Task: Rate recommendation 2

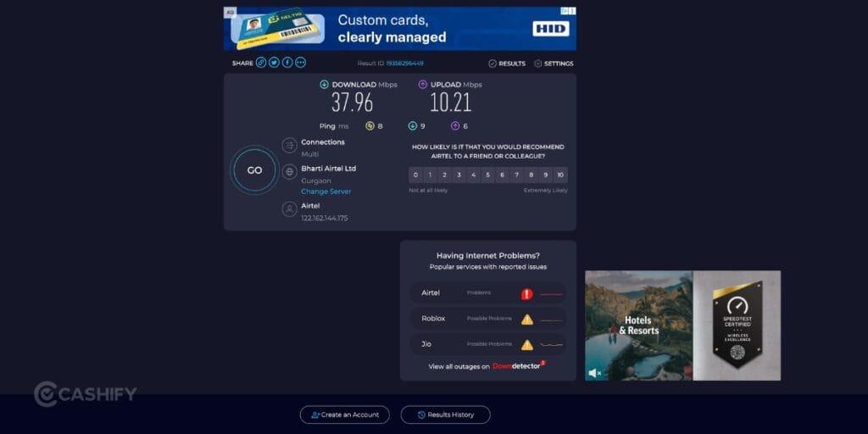Action: click(x=444, y=175)
